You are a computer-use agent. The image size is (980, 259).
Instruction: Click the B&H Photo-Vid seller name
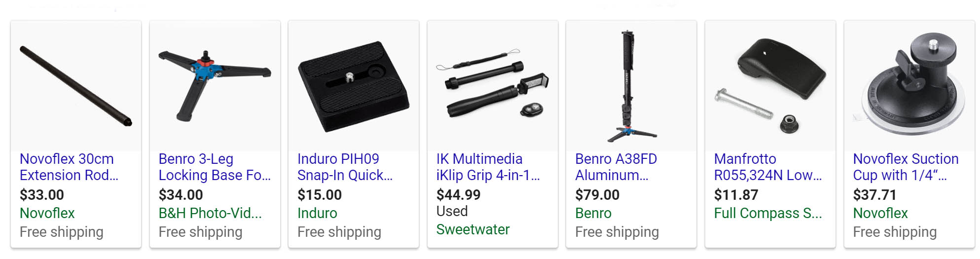coord(210,213)
